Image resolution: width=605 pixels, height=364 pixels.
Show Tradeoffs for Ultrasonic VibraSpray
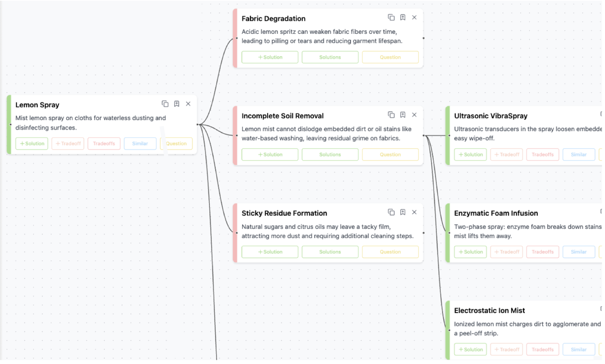[x=542, y=155]
